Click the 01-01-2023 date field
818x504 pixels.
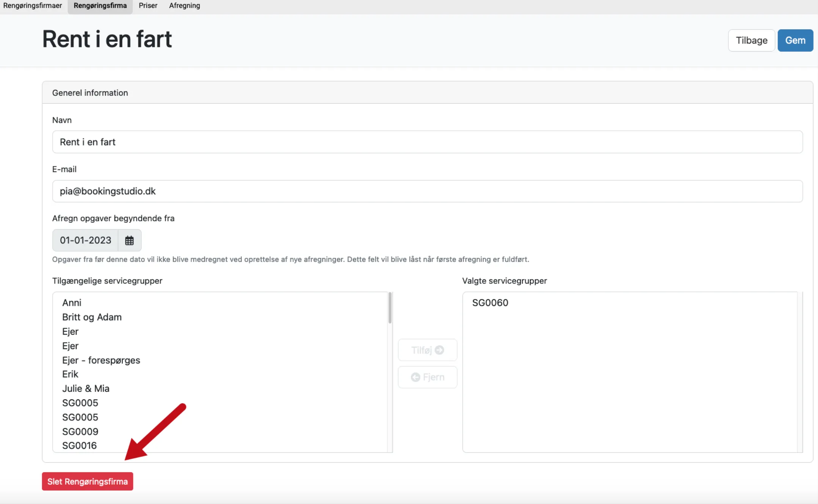click(x=86, y=240)
